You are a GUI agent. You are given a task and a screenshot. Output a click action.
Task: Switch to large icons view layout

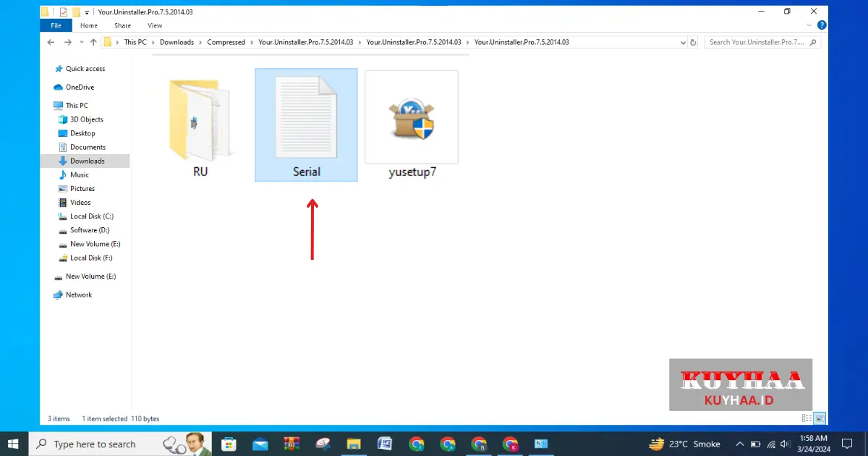820,418
